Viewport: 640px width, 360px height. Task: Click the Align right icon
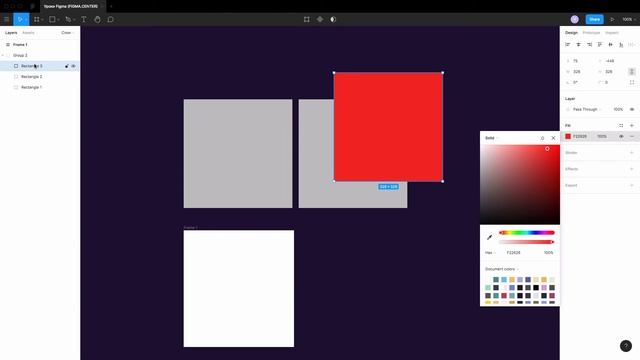[x=589, y=44]
